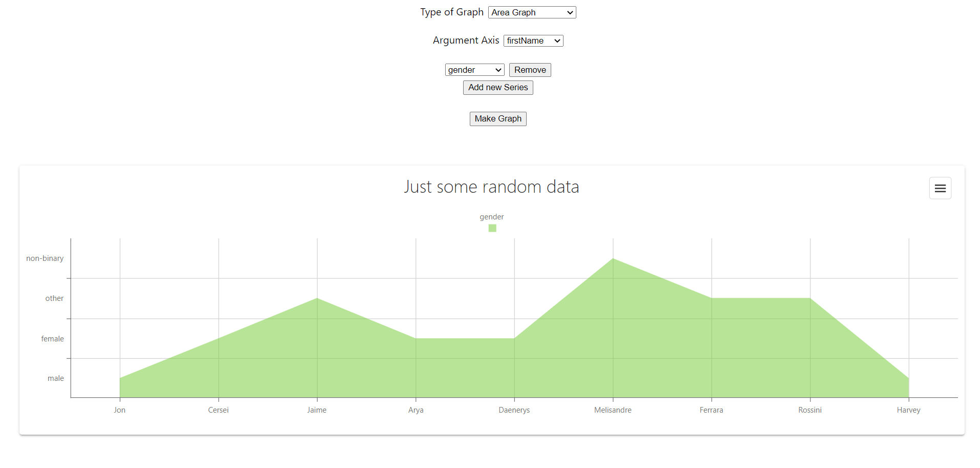Click the gender legend label
Screen dimensions: 980x468
coord(492,217)
